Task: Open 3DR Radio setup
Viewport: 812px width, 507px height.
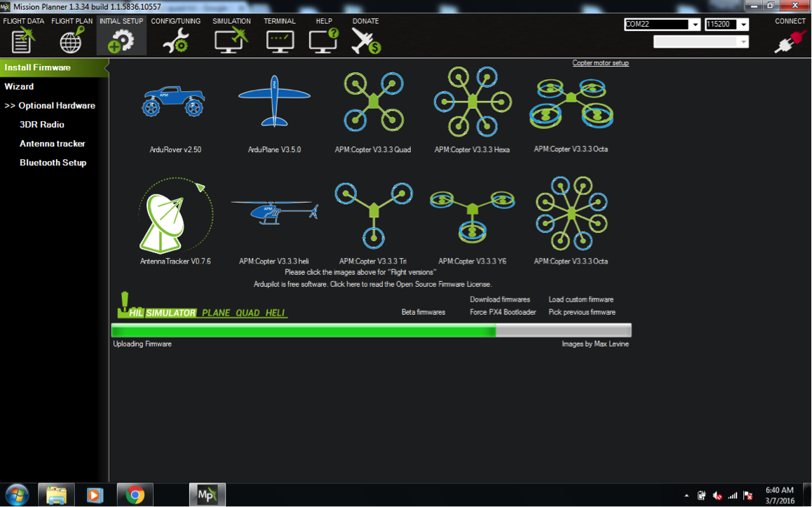Action: click(42, 125)
